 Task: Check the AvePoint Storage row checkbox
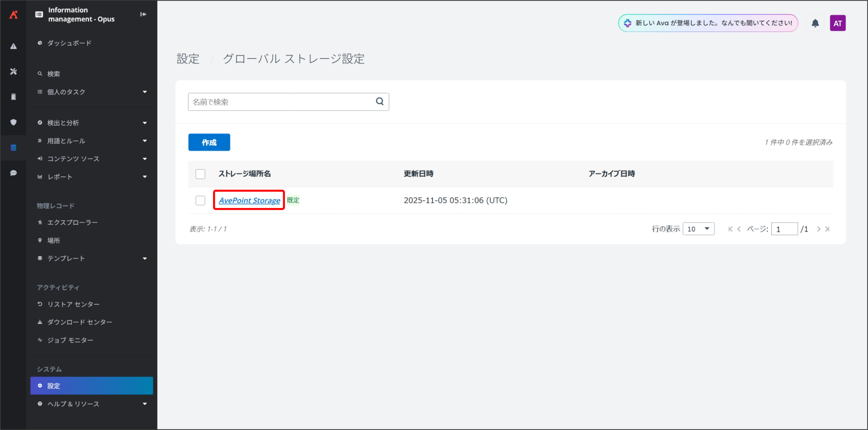pyautogui.click(x=200, y=200)
